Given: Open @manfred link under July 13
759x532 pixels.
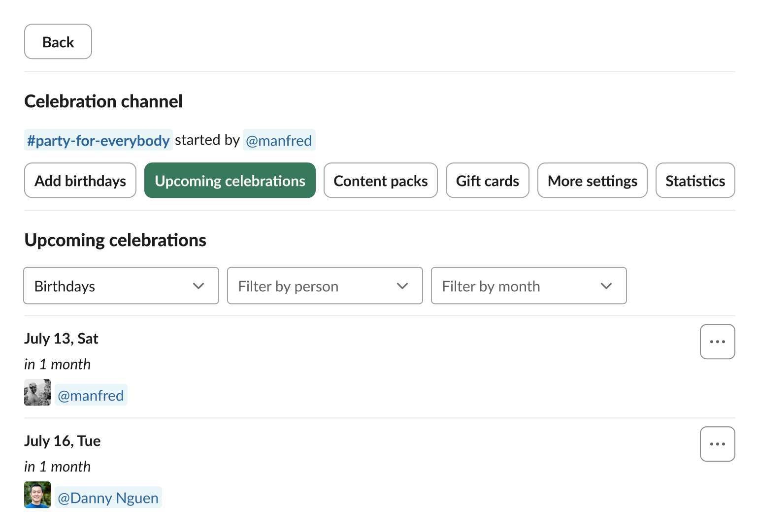Looking at the screenshot, I should click(91, 395).
